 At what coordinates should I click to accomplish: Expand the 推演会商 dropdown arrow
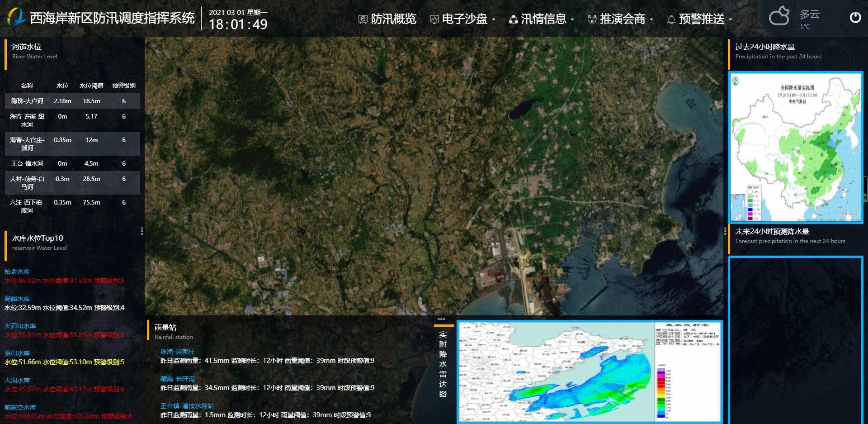pos(651,19)
